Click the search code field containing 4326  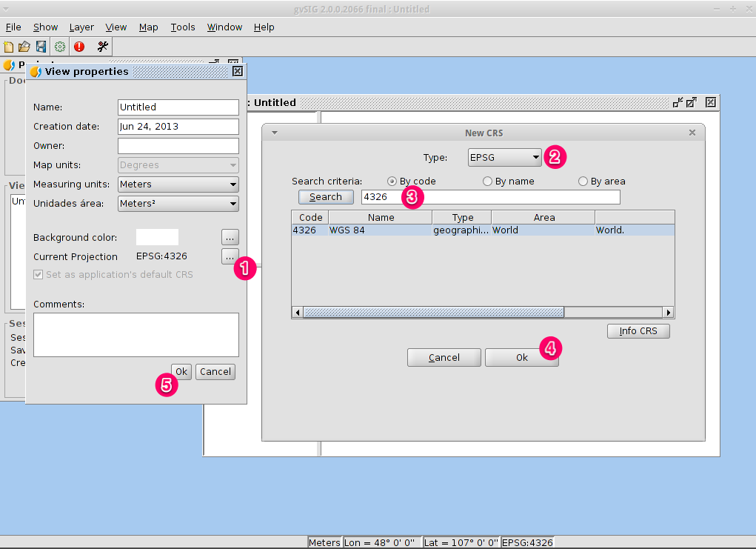click(491, 197)
